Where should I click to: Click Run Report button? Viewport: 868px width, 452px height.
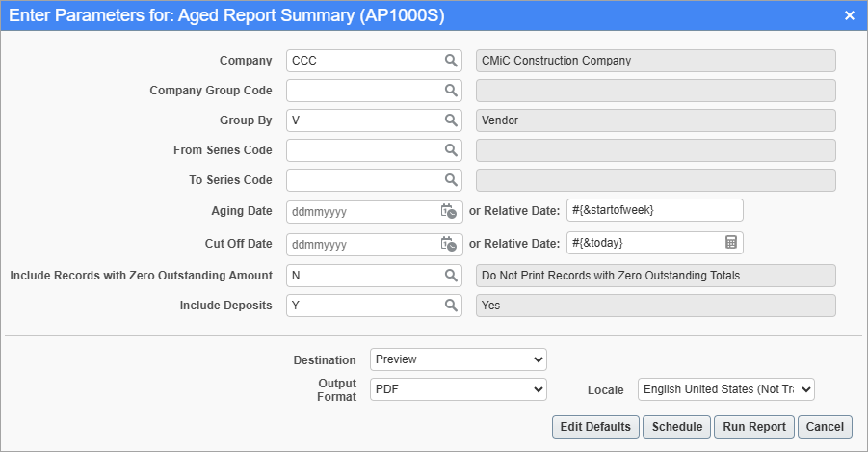click(x=754, y=427)
